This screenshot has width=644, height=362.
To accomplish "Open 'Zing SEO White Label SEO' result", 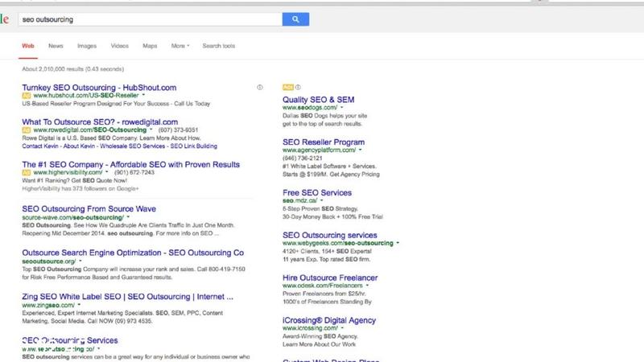I will pyautogui.click(x=127, y=297).
